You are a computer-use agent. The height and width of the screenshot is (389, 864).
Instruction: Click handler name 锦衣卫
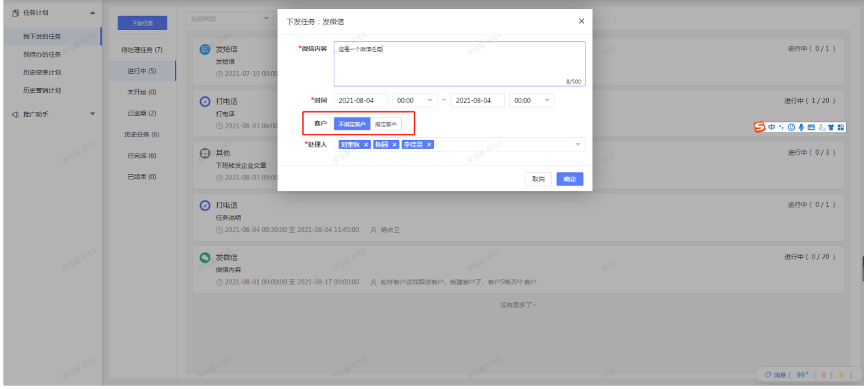click(390, 230)
